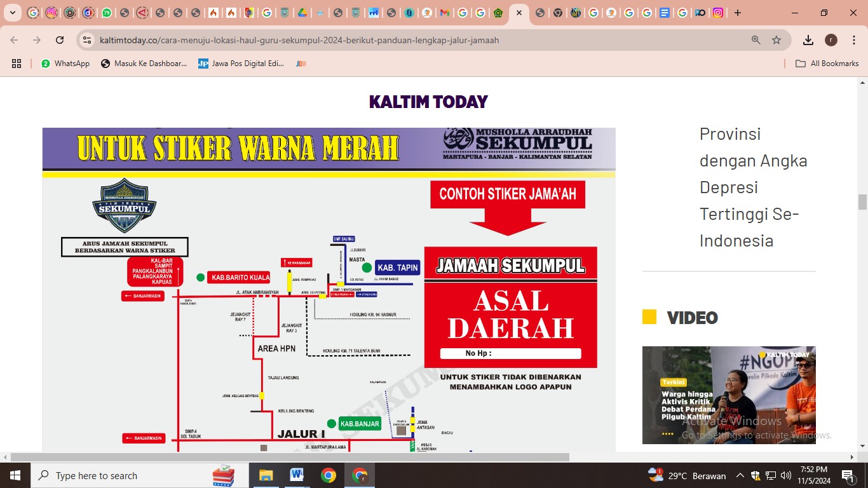The image size is (868, 488).
Task: Click the Sekumpul jamaah route map image
Action: pyautogui.click(x=329, y=290)
